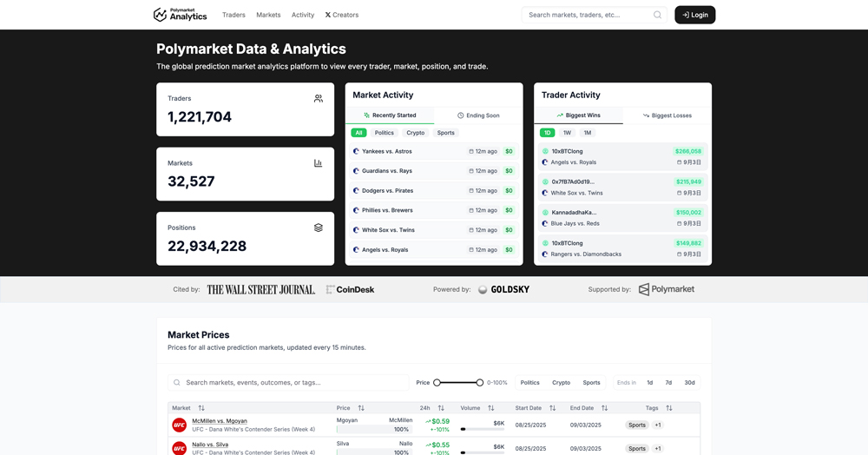Click the Positions card layers icon
868x455 pixels.
(x=318, y=227)
